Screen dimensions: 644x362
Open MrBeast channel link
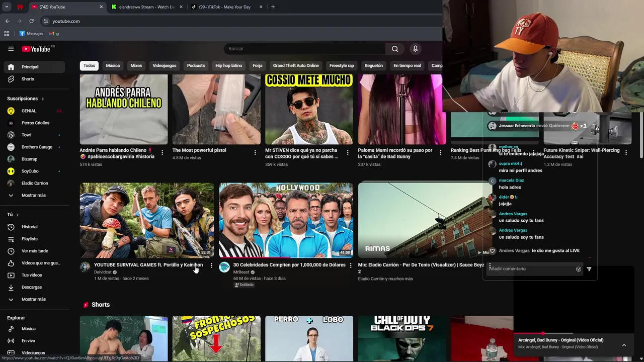tap(242, 272)
